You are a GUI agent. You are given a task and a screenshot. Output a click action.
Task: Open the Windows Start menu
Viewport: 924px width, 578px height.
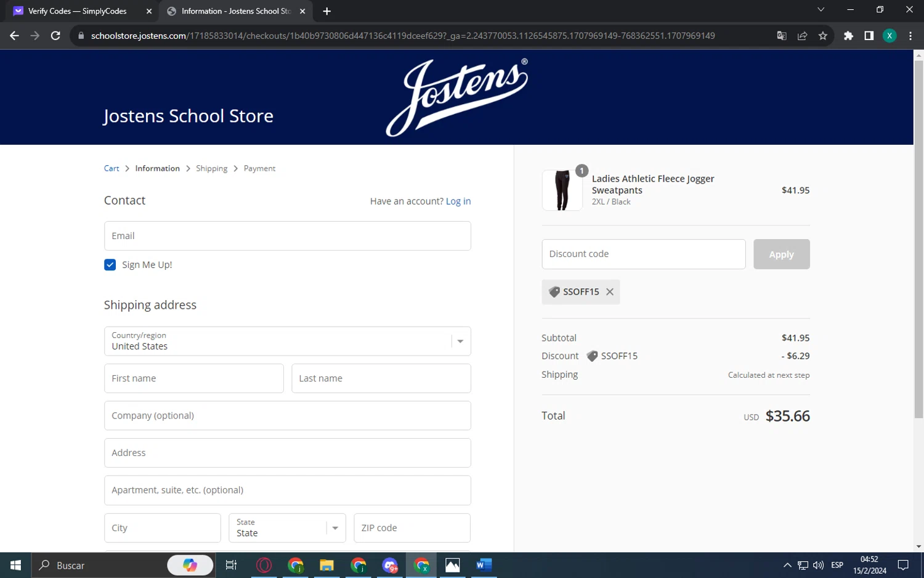[15, 565]
